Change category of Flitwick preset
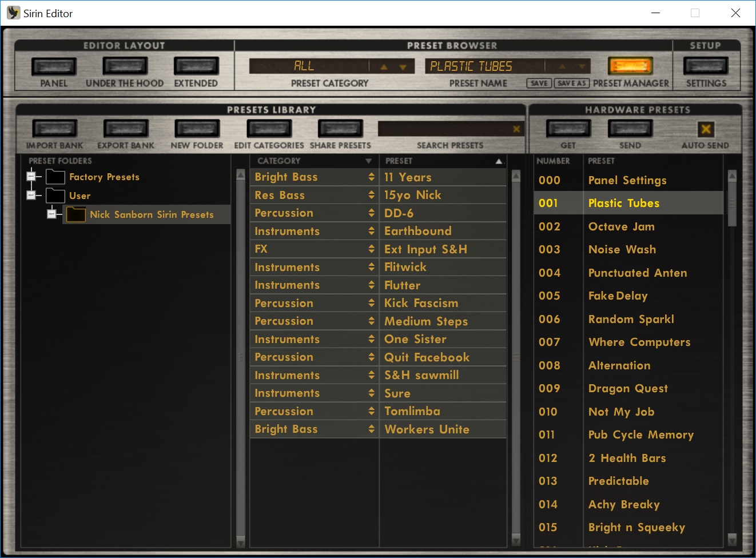The image size is (756, 558). point(371,267)
